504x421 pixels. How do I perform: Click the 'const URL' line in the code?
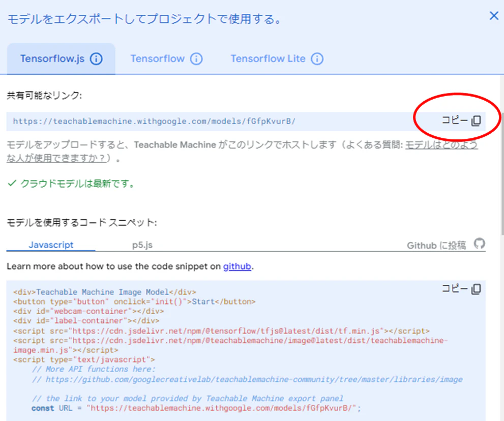pos(196,408)
